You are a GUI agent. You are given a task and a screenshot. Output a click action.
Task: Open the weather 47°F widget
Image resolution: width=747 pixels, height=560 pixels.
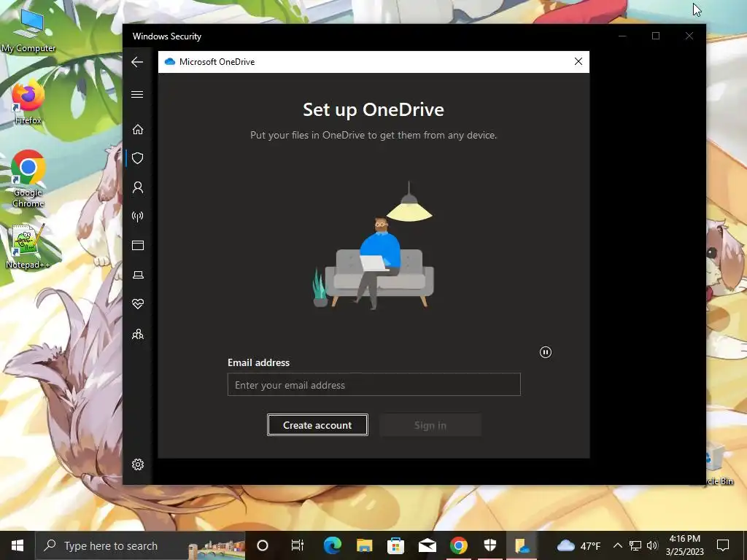coord(578,545)
